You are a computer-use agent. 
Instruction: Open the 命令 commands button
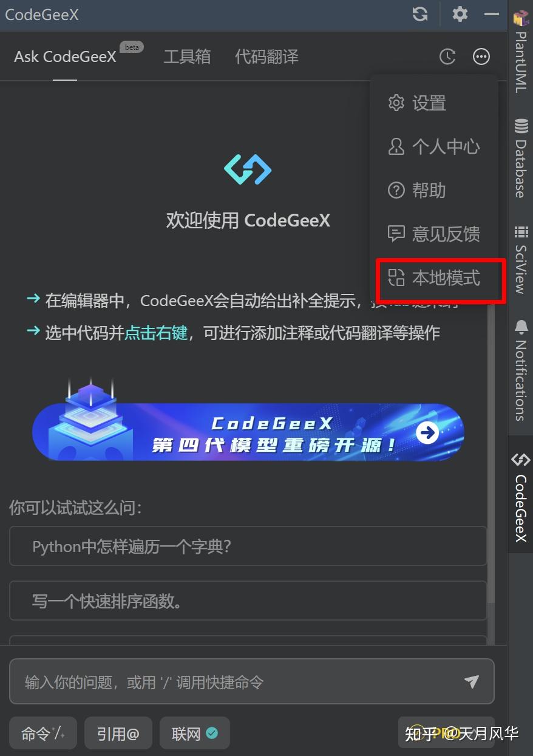[42, 734]
